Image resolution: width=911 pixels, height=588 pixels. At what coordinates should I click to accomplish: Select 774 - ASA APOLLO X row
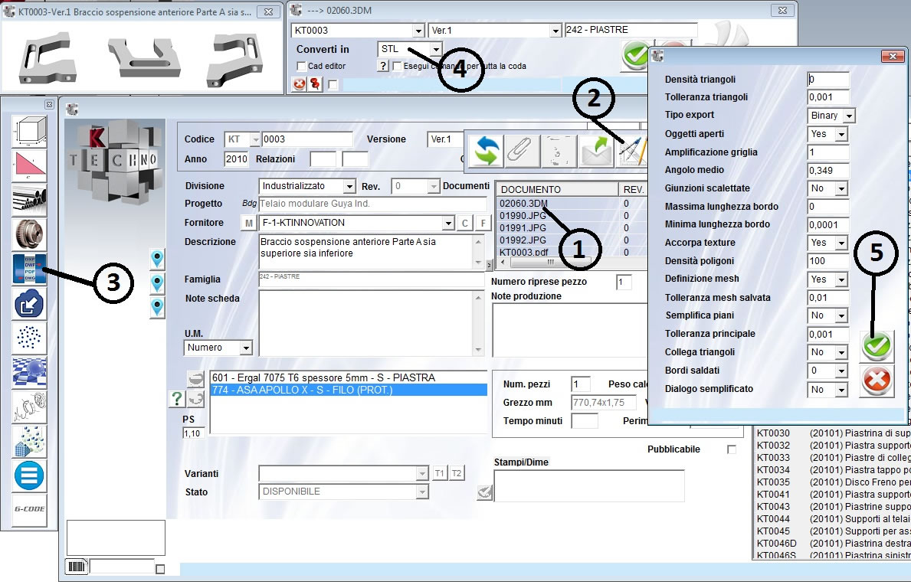point(349,390)
